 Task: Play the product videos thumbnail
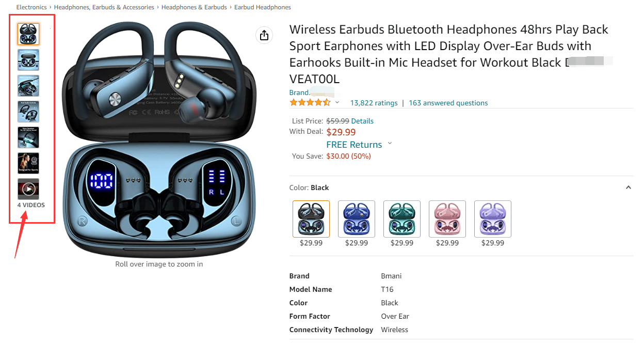[28, 189]
